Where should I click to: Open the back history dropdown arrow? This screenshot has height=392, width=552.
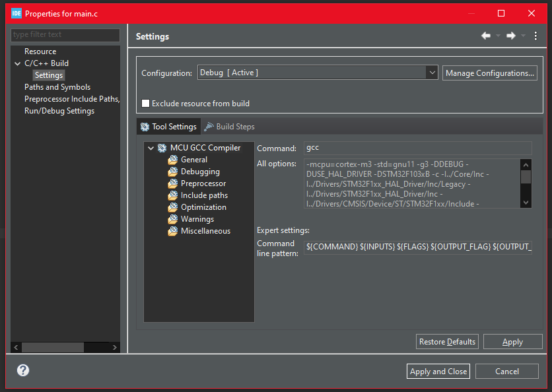point(498,36)
